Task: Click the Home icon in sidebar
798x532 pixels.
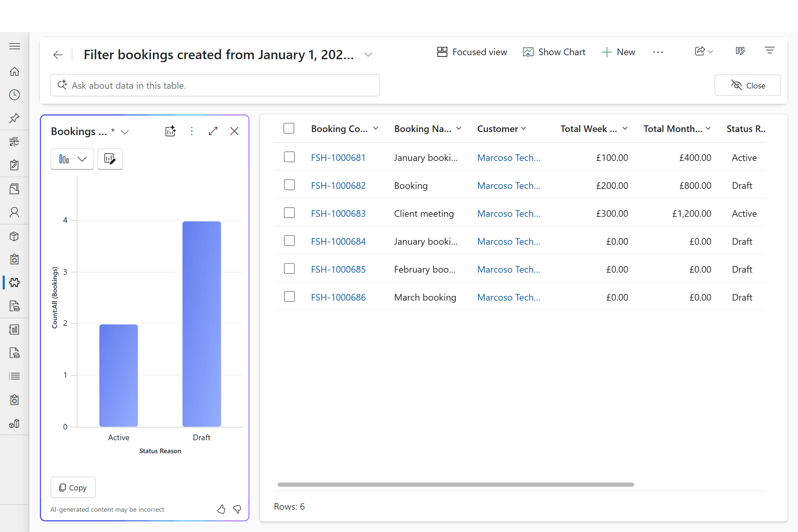Action: pos(14,71)
